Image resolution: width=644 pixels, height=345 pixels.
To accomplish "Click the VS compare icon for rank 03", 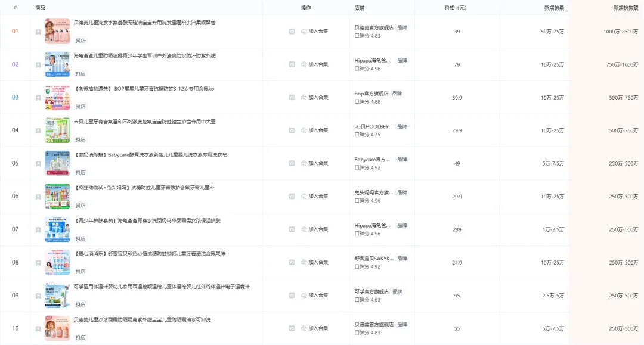I will [292, 97].
